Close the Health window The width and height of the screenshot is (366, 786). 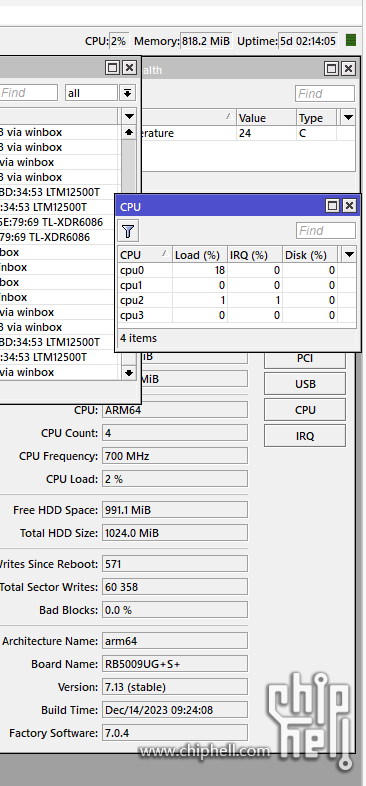coord(348,69)
